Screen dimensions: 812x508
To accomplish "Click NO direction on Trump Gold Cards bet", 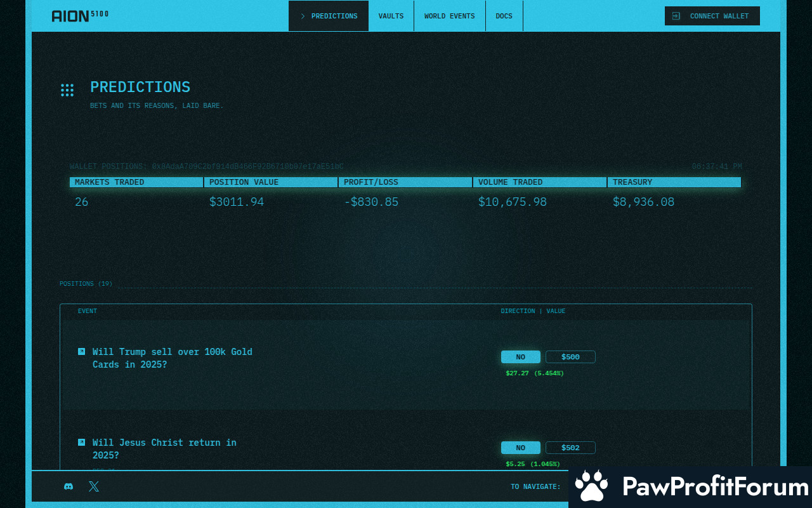I will (520, 357).
